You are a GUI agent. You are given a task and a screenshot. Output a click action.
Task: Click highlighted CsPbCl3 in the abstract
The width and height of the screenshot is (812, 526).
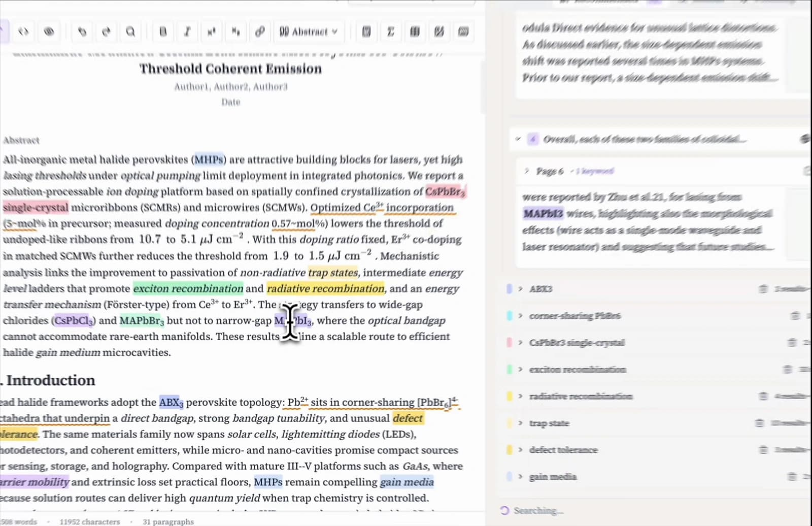point(74,320)
